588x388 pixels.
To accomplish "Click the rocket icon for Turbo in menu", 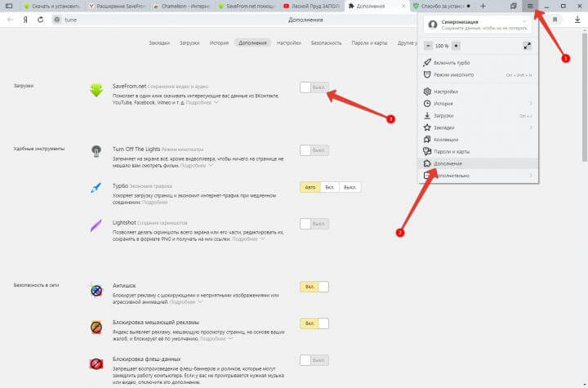I will click(x=427, y=63).
